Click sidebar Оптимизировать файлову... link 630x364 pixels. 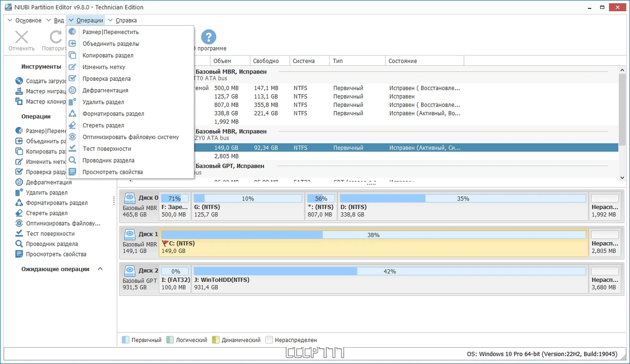(63, 223)
